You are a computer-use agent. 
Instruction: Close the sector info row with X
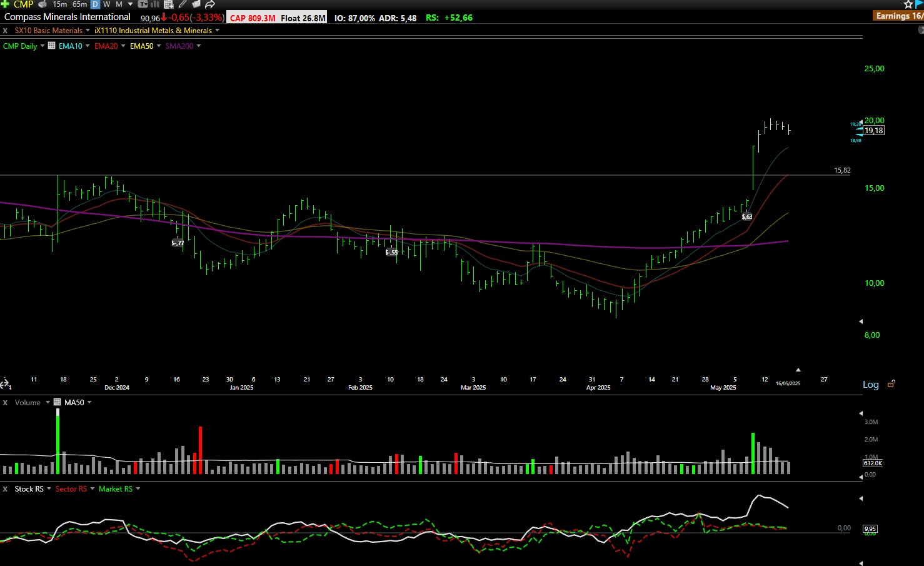point(5,30)
